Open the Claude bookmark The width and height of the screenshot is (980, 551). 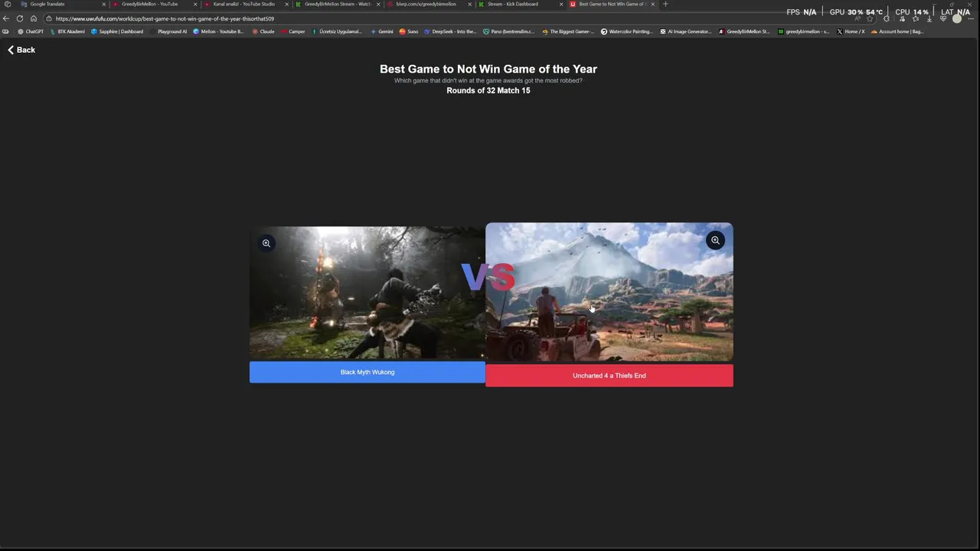coord(263,31)
